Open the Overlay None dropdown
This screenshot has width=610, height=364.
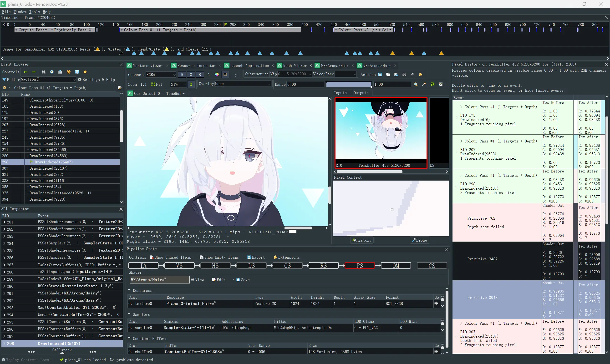click(242, 84)
